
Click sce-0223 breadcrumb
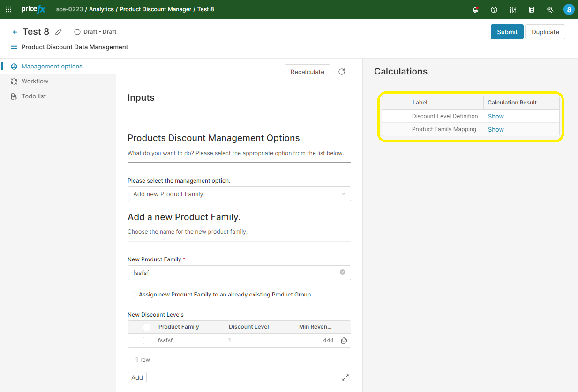pyautogui.click(x=69, y=9)
